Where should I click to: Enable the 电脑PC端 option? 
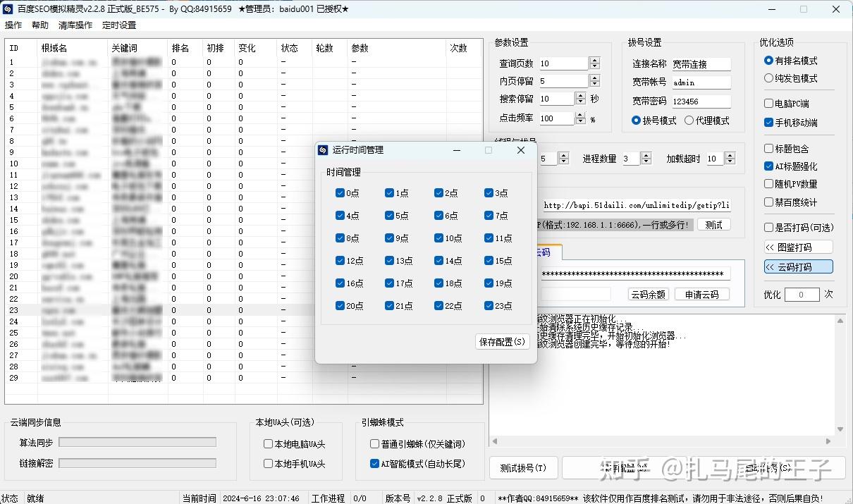point(769,104)
